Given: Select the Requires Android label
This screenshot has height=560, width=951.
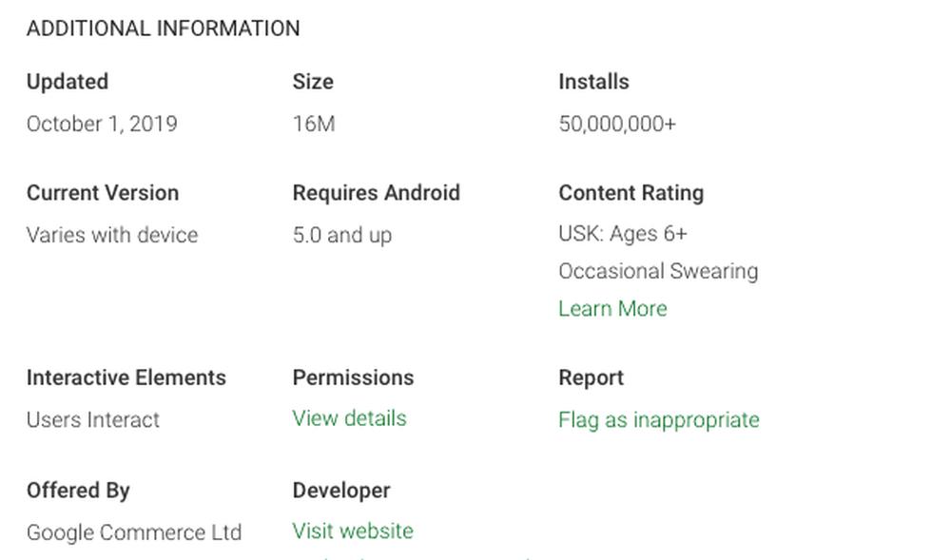Looking at the screenshot, I should [376, 193].
